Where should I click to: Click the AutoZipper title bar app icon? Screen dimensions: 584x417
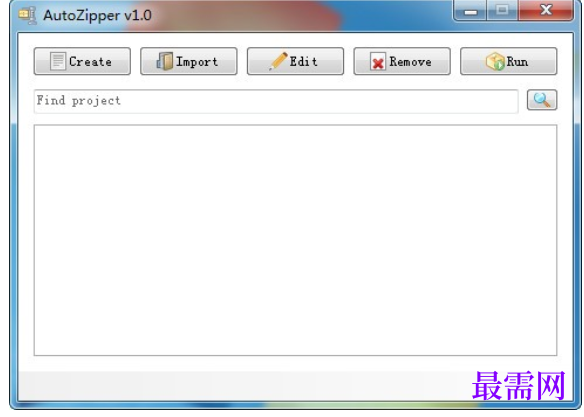28,15
